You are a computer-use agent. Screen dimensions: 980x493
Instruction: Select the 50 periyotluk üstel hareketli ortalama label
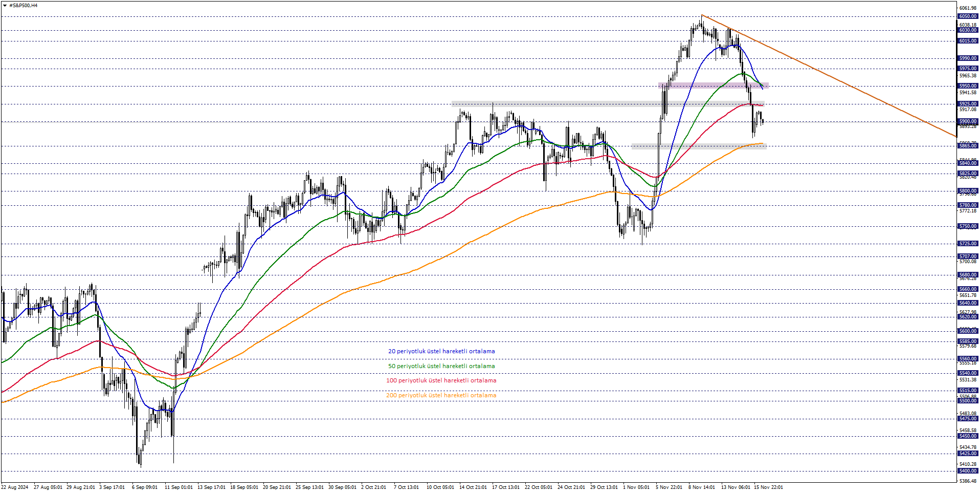point(441,366)
